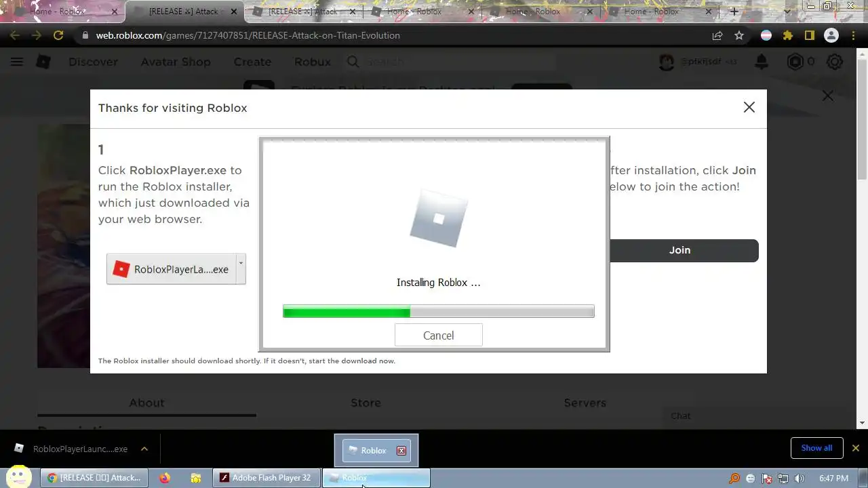Open the Roblox hamburger navigation menu
The width and height of the screenshot is (868, 488).
pyautogui.click(x=17, y=62)
